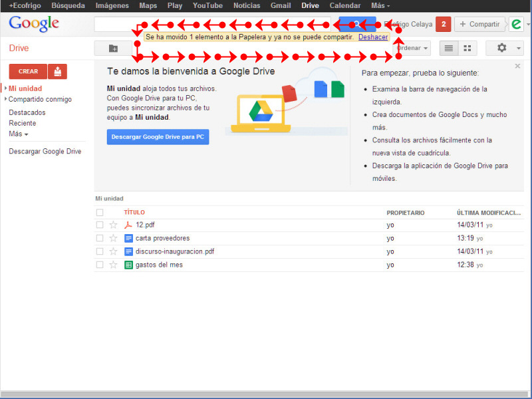Star the discurso-inauguracion.pdf file
This screenshot has height=399, width=532.
113,251
